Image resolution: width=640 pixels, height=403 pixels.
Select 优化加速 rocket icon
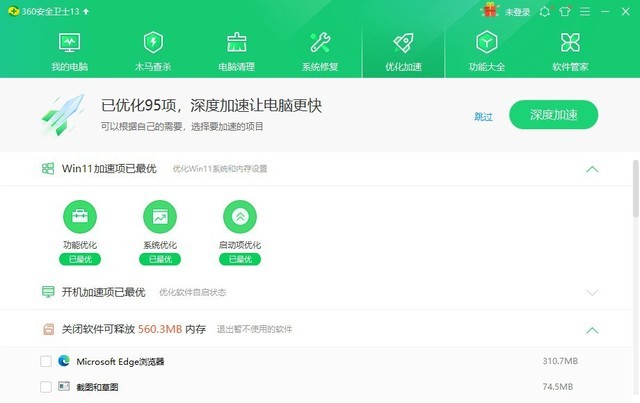click(x=403, y=42)
